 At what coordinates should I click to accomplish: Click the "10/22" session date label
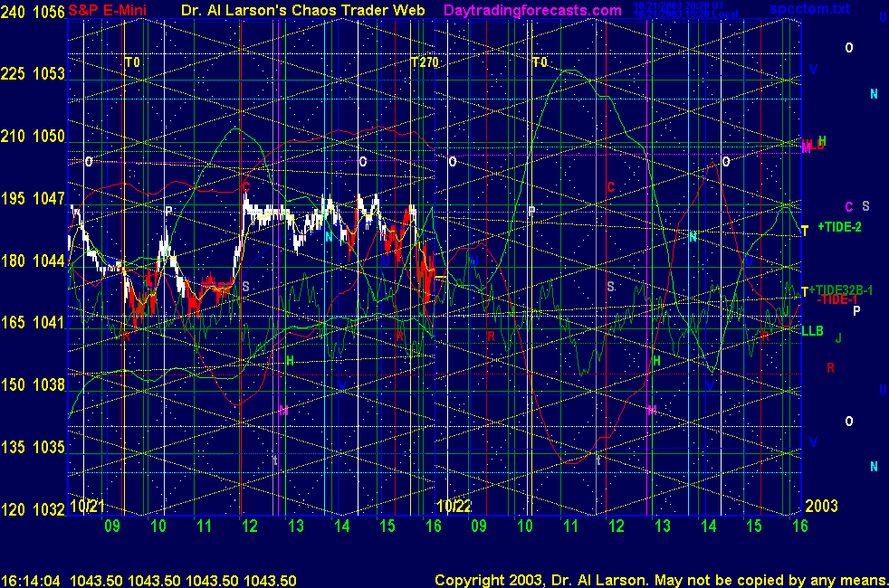(x=454, y=506)
